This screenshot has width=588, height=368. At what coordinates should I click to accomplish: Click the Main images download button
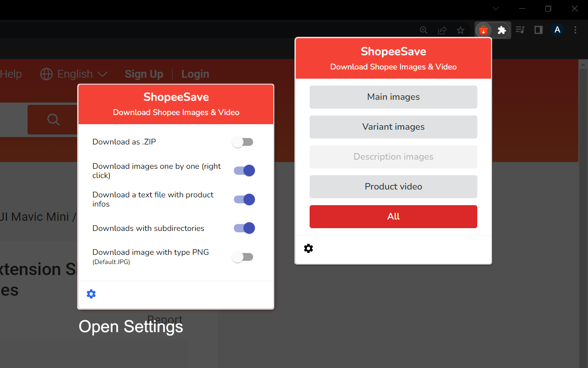point(393,97)
